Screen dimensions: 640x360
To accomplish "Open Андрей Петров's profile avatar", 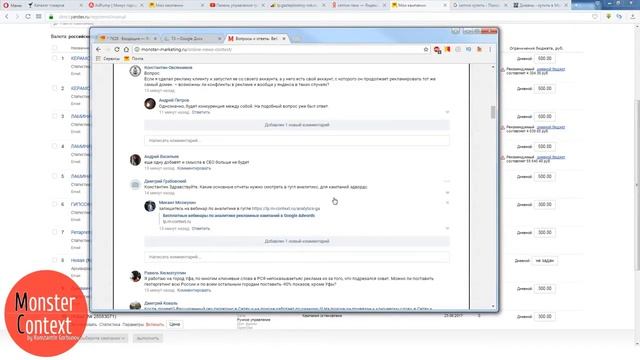I will click(x=150, y=104).
